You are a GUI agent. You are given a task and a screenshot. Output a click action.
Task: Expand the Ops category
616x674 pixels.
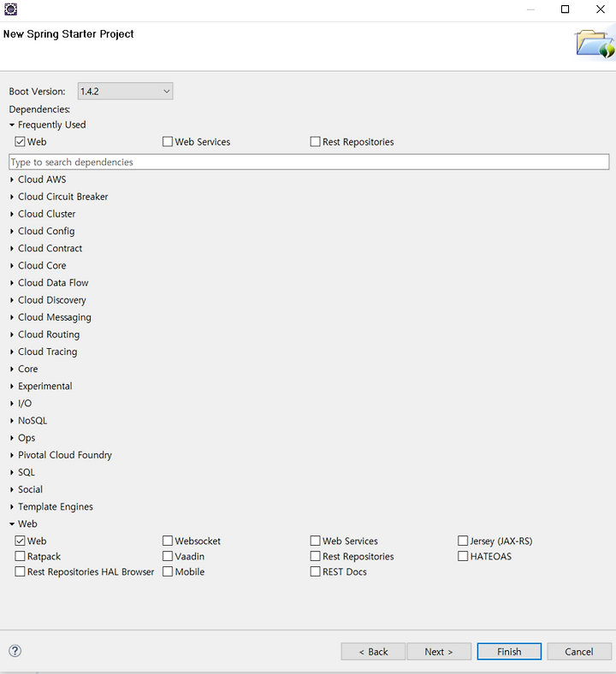click(x=12, y=438)
